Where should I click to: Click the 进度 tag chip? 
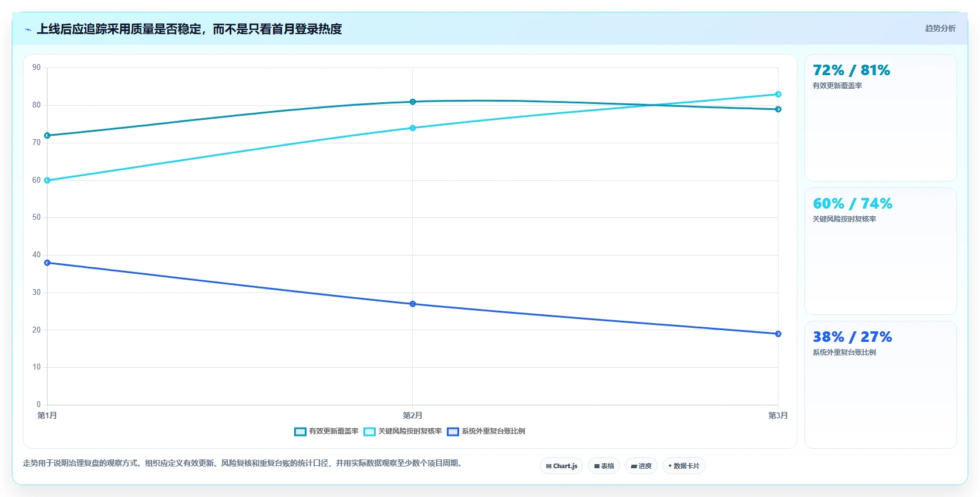coord(641,466)
